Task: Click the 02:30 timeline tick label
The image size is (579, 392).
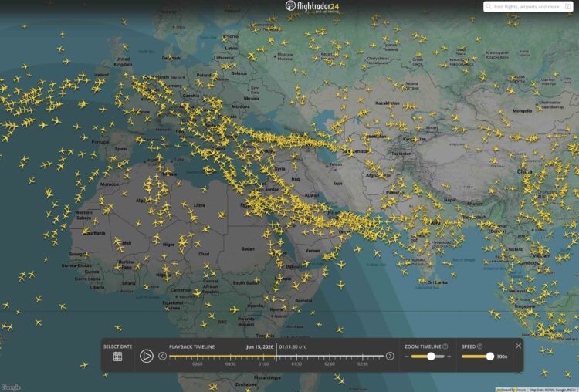Action: [362, 364]
